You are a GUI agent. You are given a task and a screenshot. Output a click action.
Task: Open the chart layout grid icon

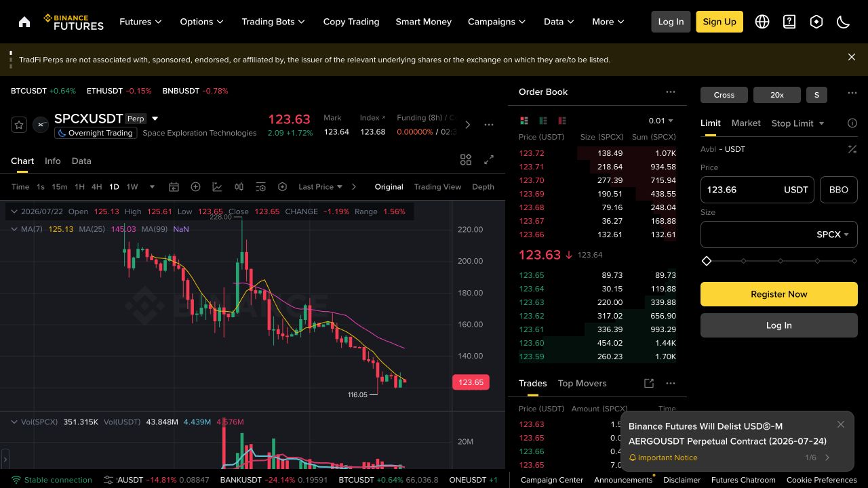point(466,160)
